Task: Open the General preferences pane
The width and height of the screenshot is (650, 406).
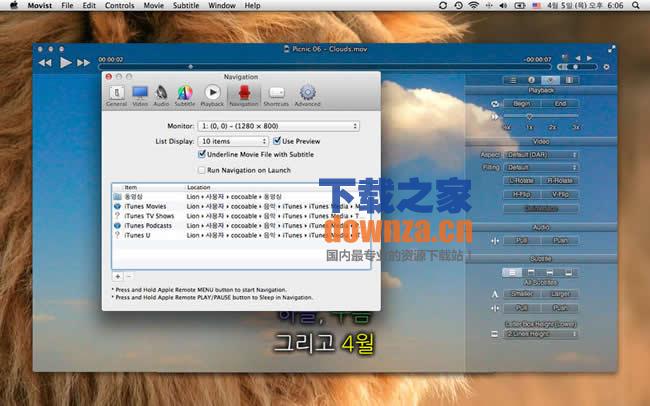Action: pyautogui.click(x=116, y=96)
